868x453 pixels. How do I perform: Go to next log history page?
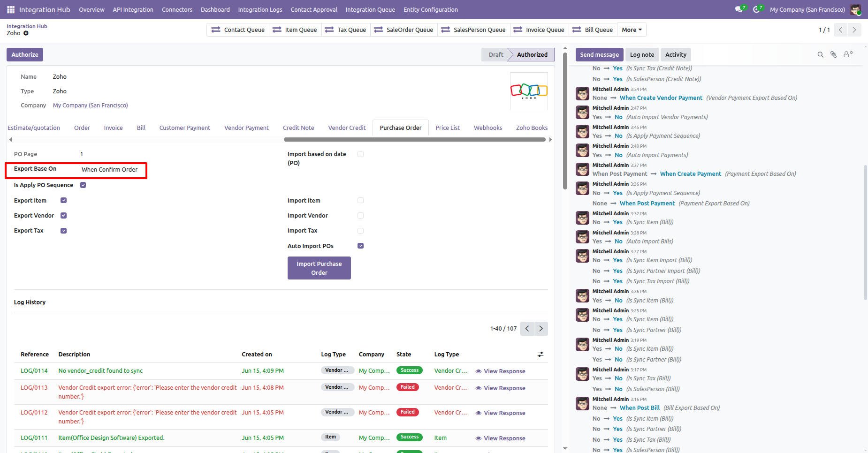pos(541,329)
